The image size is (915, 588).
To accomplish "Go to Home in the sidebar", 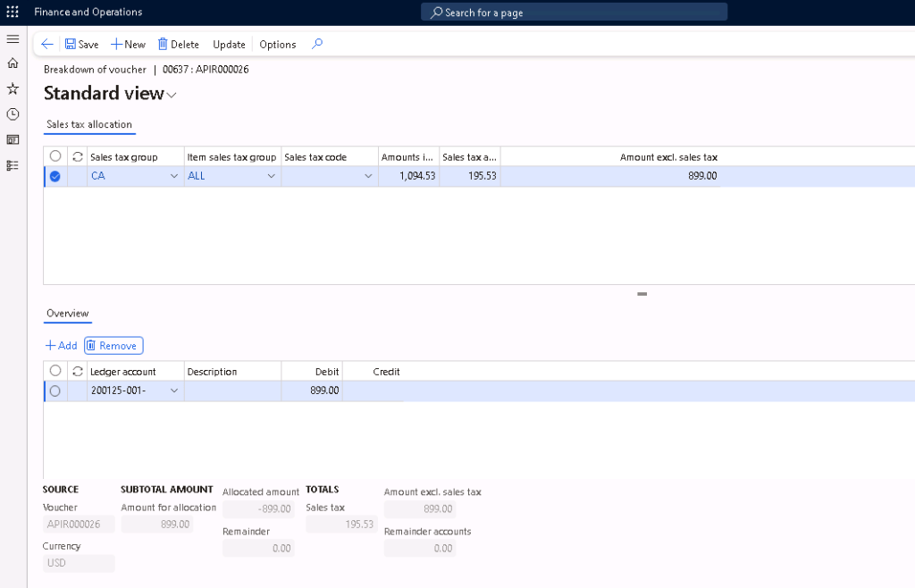I will click(x=13, y=63).
